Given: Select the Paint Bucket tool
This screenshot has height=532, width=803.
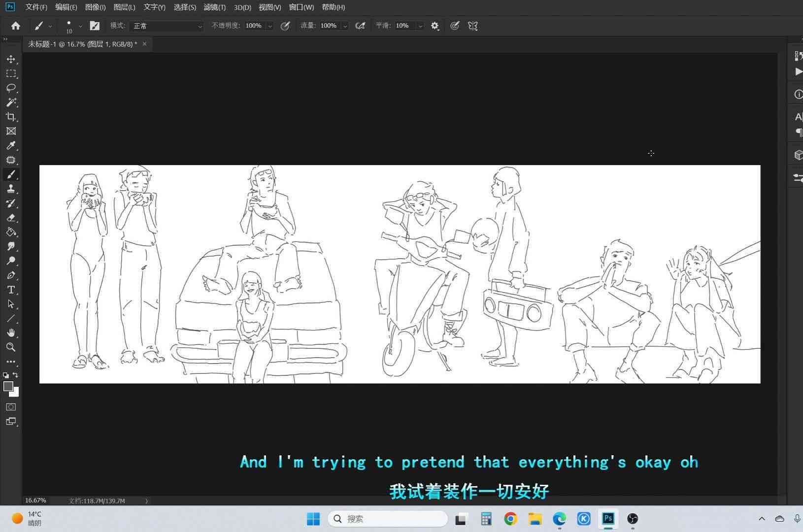Looking at the screenshot, I should (x=11, y=232).
